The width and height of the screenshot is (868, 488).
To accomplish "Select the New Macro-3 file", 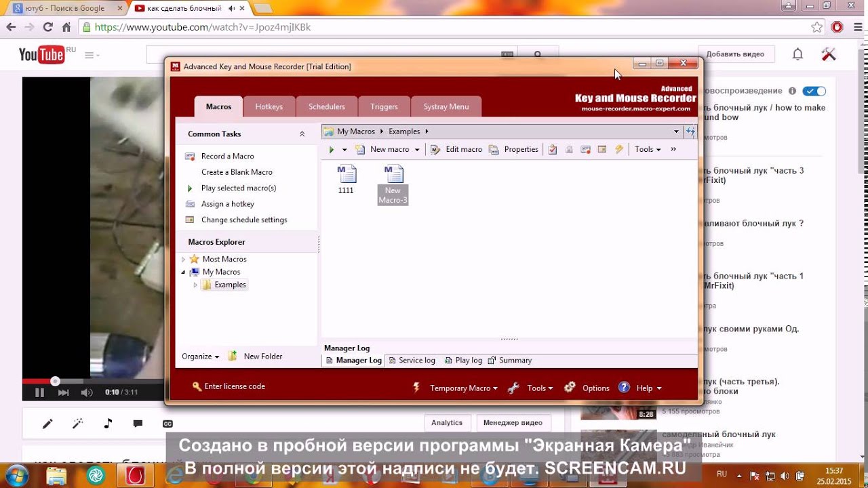I will coord(393,184).
